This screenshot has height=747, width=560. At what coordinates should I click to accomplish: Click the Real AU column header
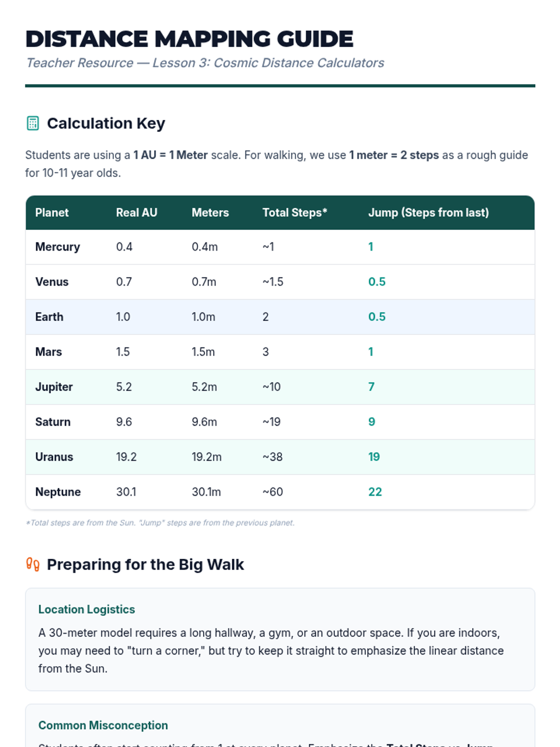(x=136, y=213)
